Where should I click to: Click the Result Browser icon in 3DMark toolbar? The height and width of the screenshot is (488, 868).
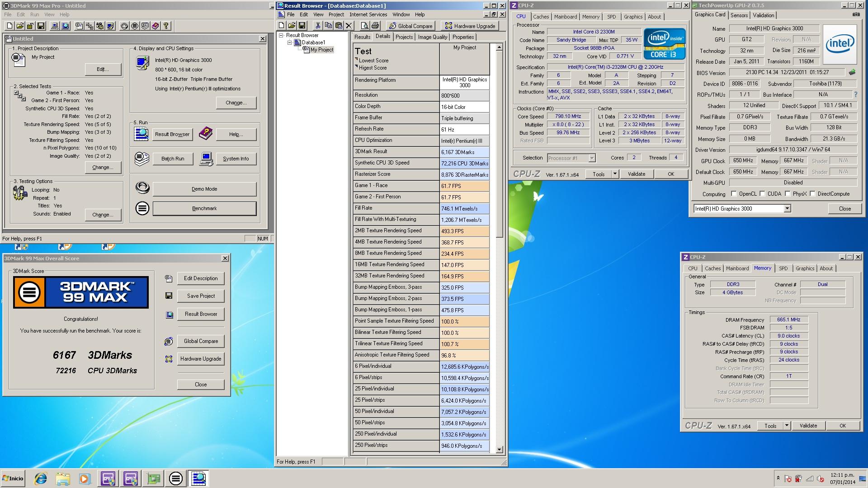click(65, 26)
